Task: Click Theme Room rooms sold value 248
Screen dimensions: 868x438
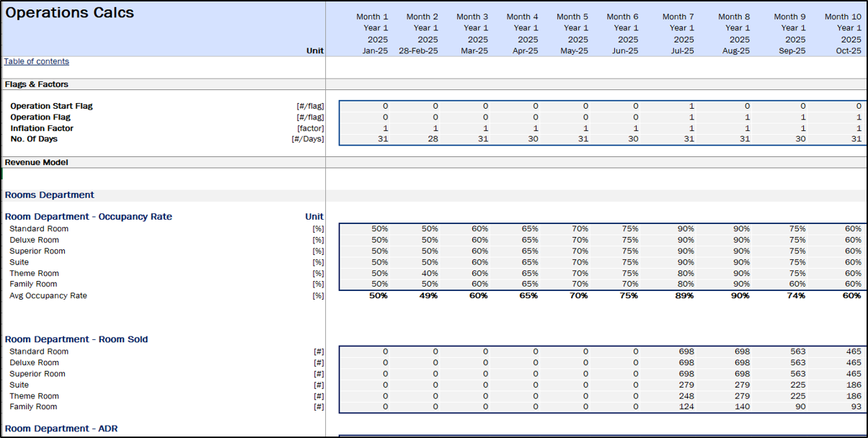Action: click(x=686, y=396)
